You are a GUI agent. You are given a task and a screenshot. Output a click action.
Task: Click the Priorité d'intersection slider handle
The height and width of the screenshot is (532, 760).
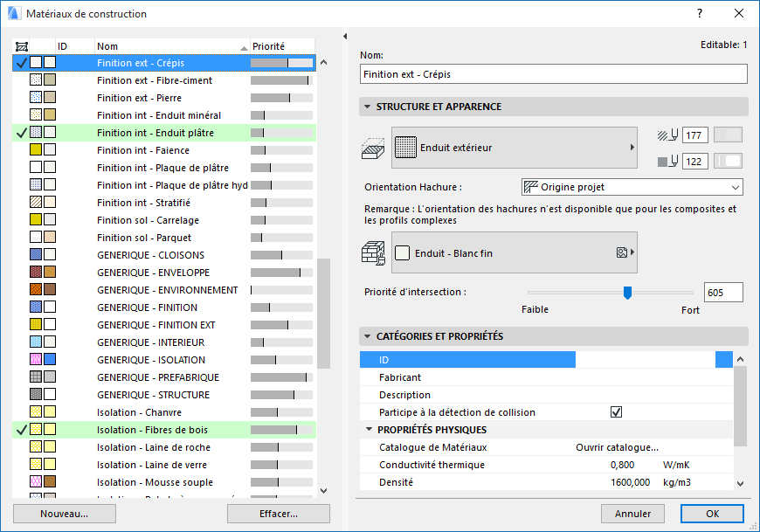click(627, 293)
